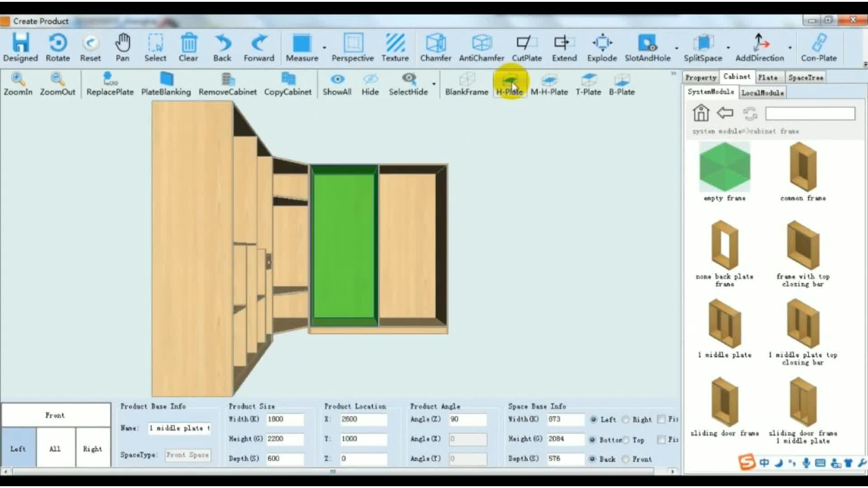Switch to the Property tab
Screen dimensions: 868x488
coord(700,78)
